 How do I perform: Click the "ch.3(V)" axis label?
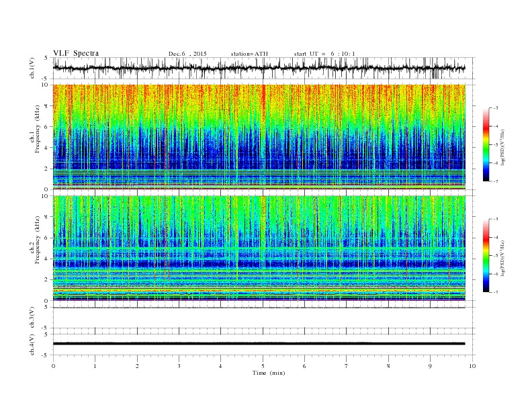[32, 318]
